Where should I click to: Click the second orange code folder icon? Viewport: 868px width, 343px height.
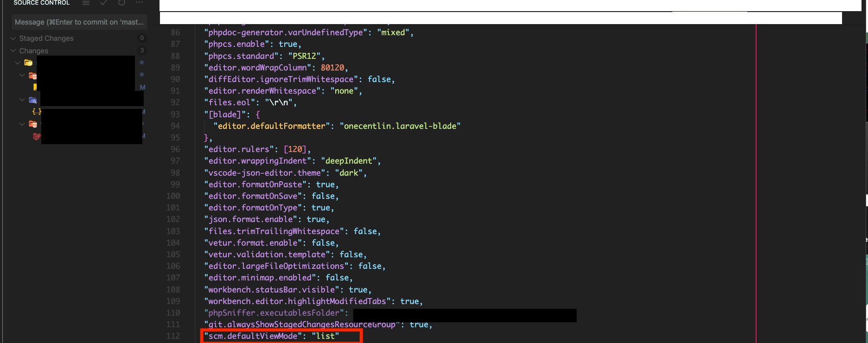pos(33,124)
